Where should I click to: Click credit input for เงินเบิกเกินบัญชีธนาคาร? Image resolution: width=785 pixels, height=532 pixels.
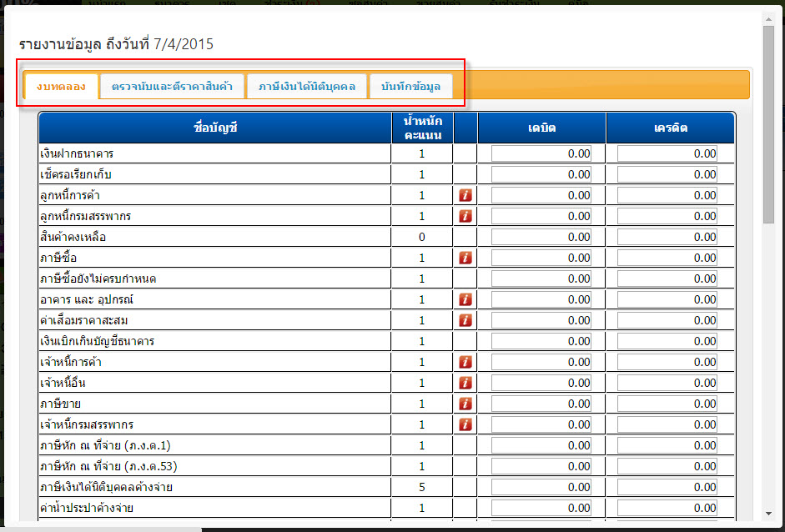coord(667,341)
